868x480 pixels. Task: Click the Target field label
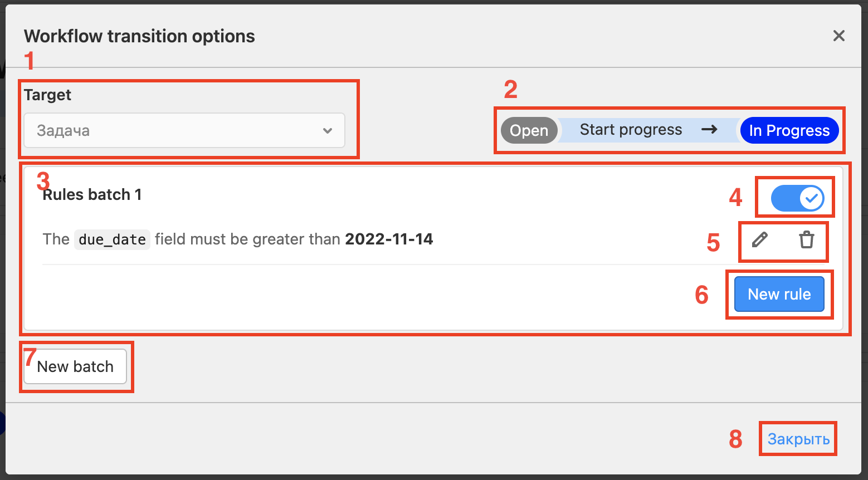tap(47, 95)
